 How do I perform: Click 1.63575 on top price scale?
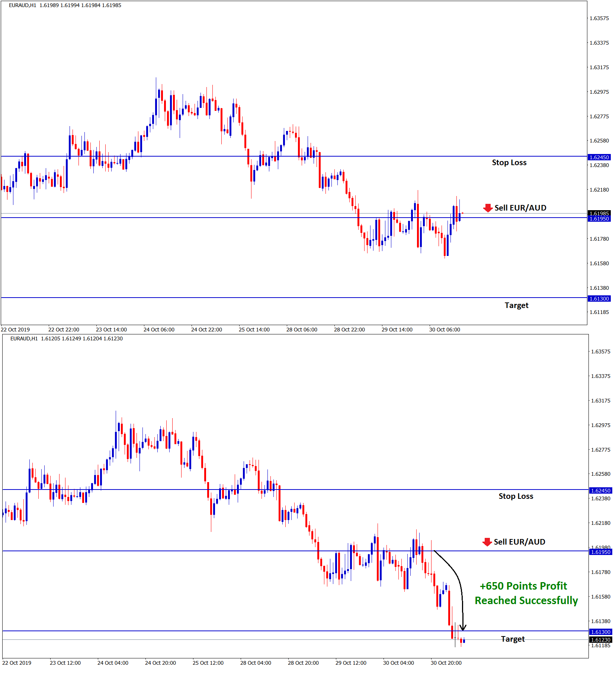[x=599, y=18]
